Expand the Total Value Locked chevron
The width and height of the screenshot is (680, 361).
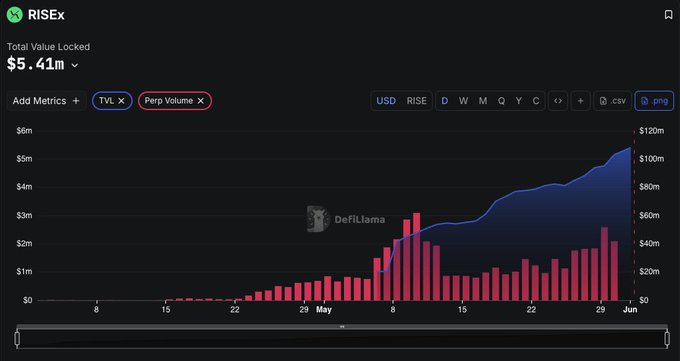coord(75,66)
